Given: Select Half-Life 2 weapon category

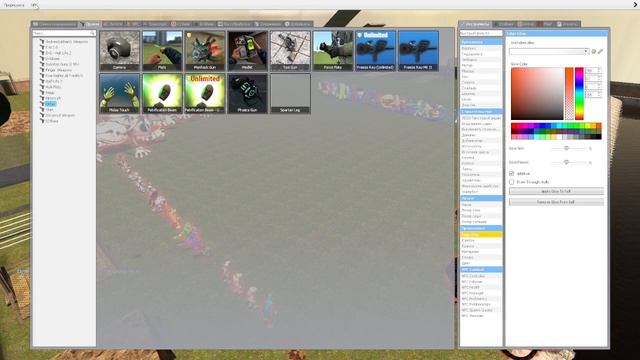Looking at the screenshot, I should [x=53, y=81].
